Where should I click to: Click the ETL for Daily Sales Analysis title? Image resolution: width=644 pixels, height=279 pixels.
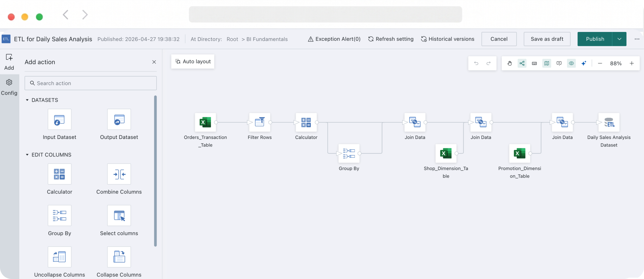pyautogui.click(x=53, y=39)
